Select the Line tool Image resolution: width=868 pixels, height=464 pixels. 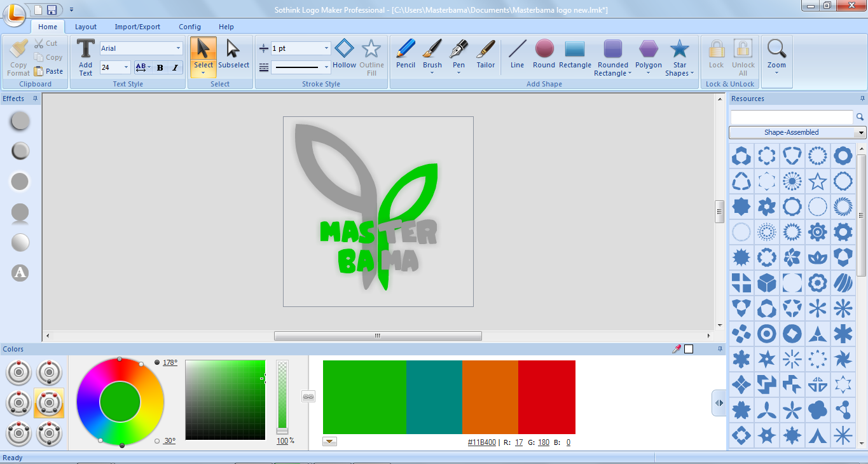516,56
